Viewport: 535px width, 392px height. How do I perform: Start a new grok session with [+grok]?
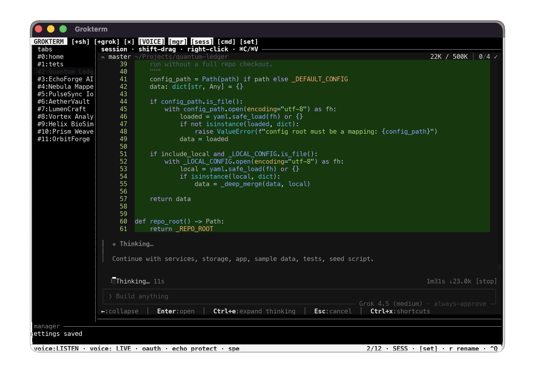point(107,42)
